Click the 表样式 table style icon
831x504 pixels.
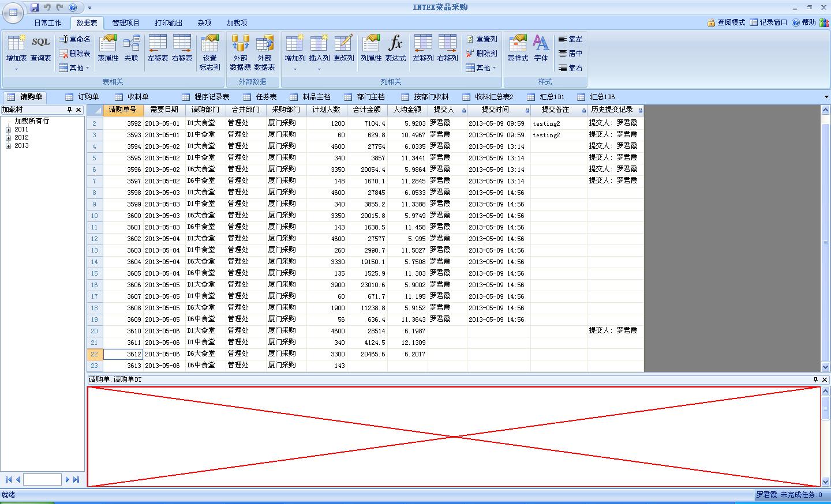click(x=518, y=49)
